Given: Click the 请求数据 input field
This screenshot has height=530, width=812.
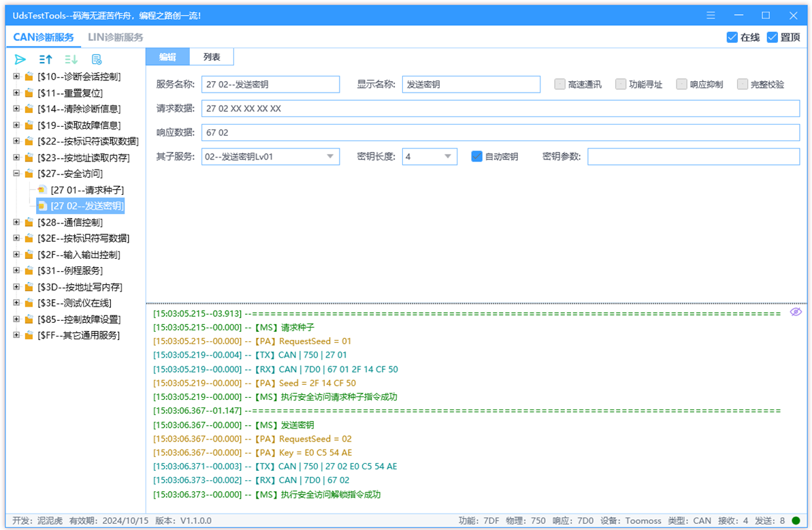Looking at the screenshot, I should (500, 108).
